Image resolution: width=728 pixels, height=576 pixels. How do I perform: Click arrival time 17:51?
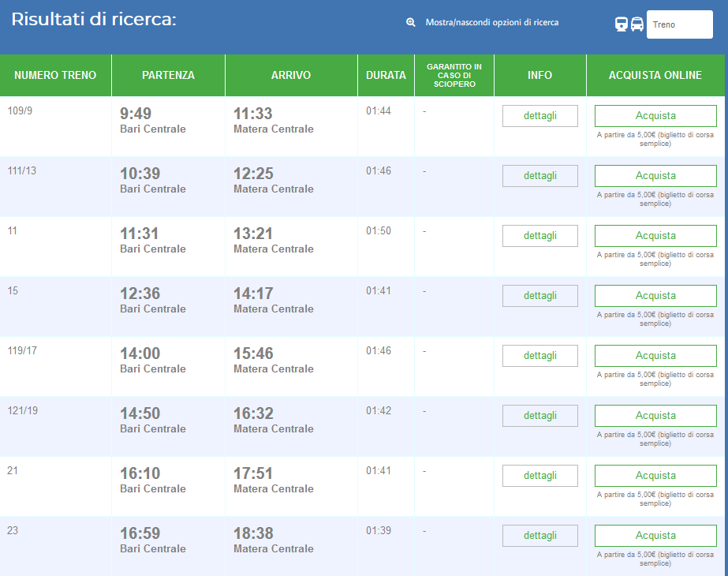(253, 473)
